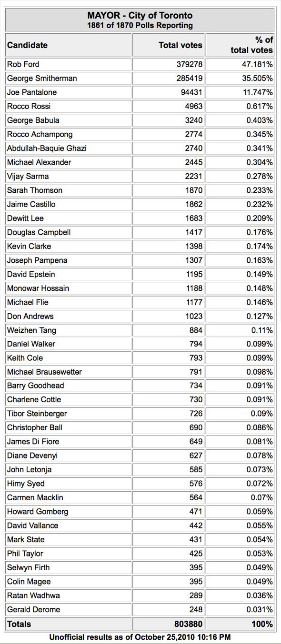Click the Candidate column header
The height and width of the screenshot is (644, 281).
[x=68, y=45]
